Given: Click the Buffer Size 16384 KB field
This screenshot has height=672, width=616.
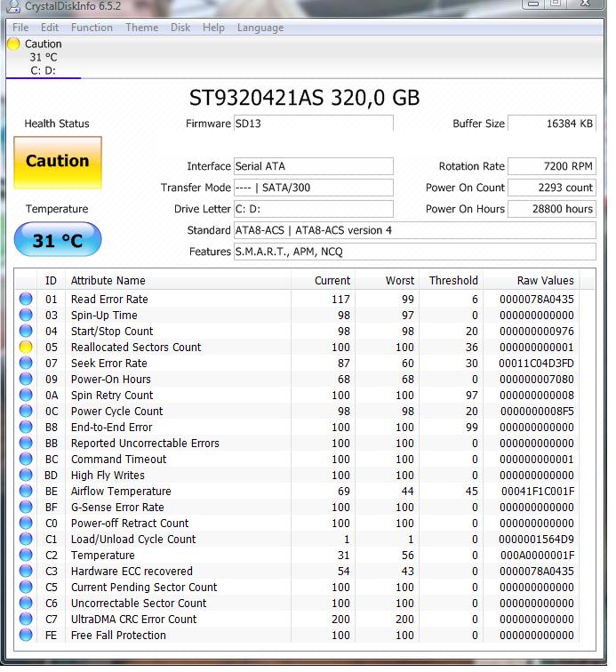Looking at the screenshot, I should pos(552,124).
